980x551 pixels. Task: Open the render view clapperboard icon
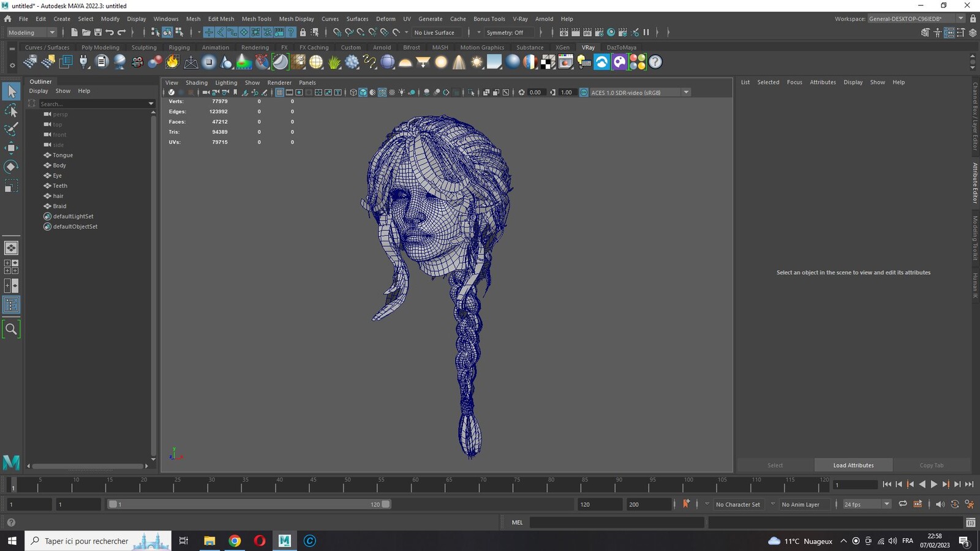coord(564,32)
